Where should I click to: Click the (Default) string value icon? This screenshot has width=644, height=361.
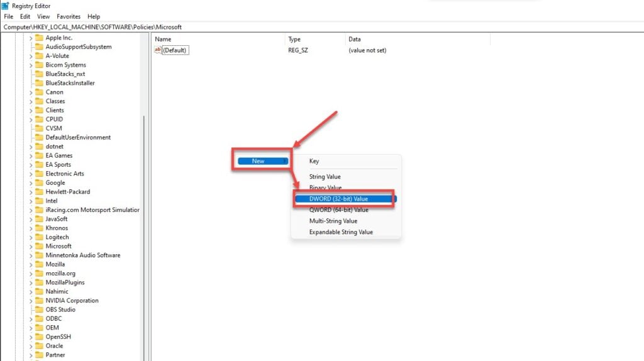tap(158, 50)
